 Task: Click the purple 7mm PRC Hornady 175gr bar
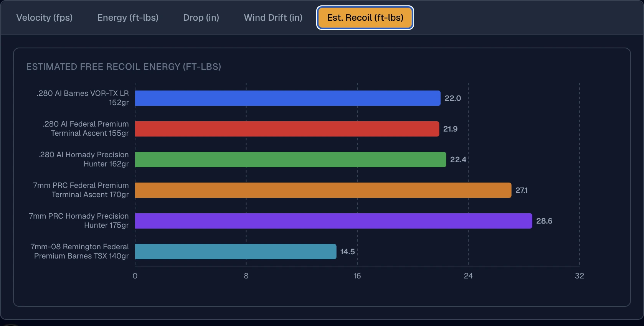(x=334, y=221)
